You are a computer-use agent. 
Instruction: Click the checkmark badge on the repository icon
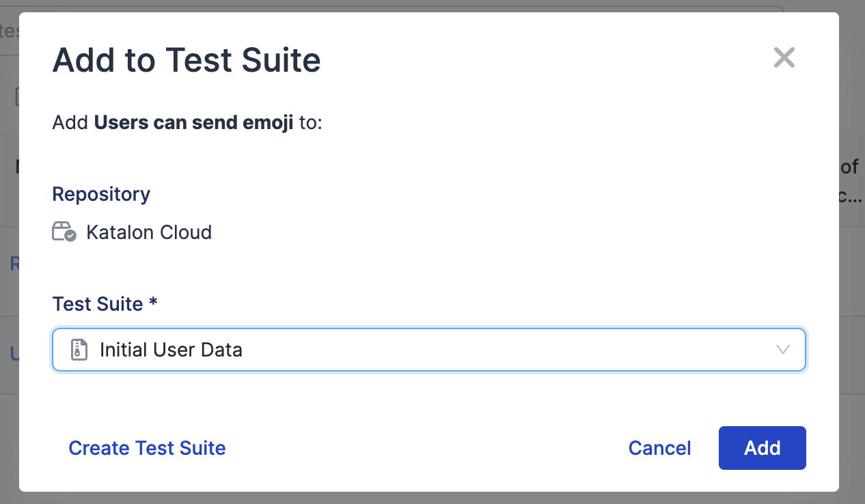69,236
